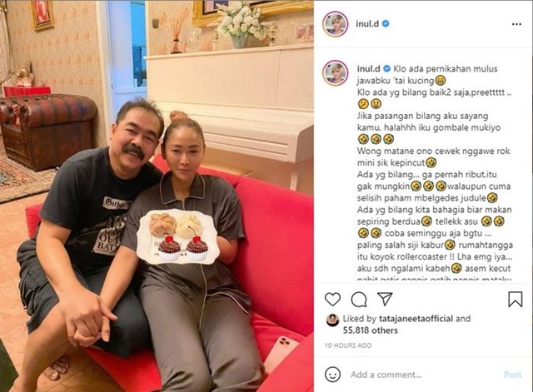Open the three-dot more options menu
This screenshot has width=533, height=392.
[516, 24]
